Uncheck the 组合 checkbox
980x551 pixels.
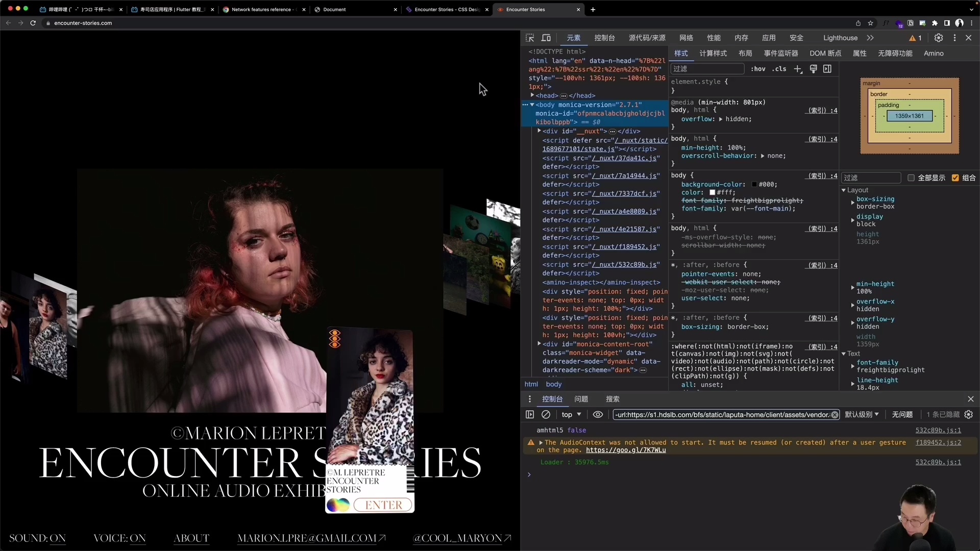click(956, 178)
